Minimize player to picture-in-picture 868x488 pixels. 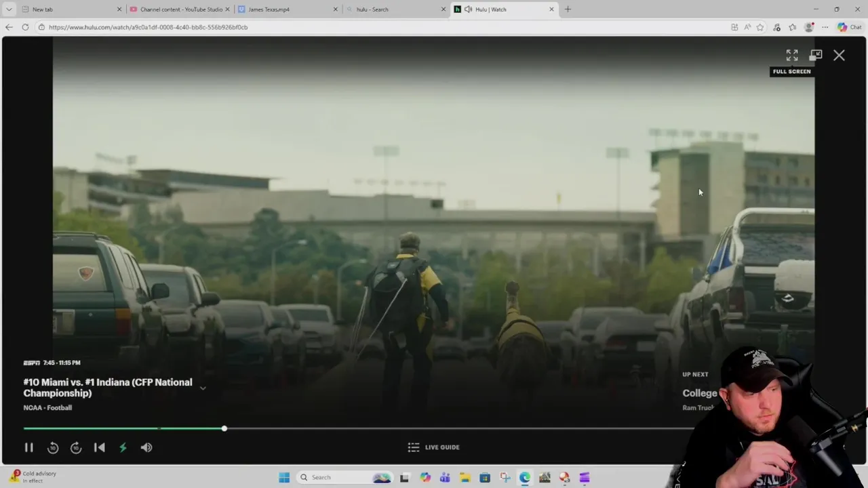pyautogui.click(x=816, y=56)
